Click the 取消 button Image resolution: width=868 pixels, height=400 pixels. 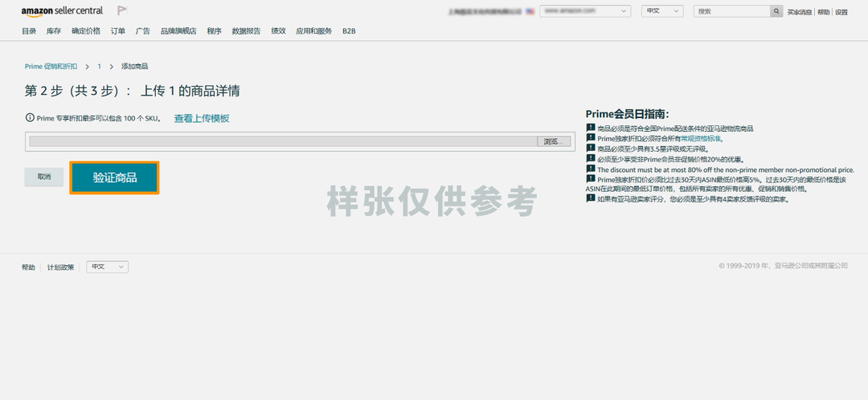click(x=43, y=177)
